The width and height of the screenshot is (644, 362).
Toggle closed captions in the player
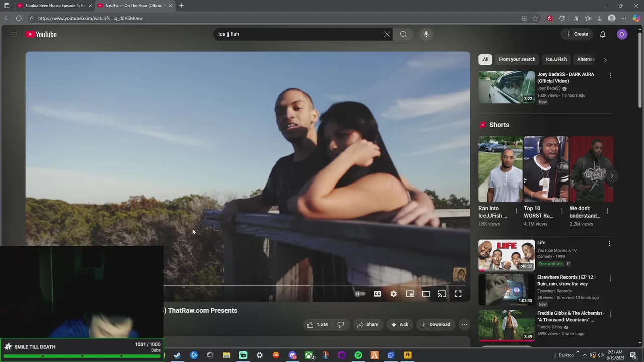pyautogui.click(x=377, y=294)
